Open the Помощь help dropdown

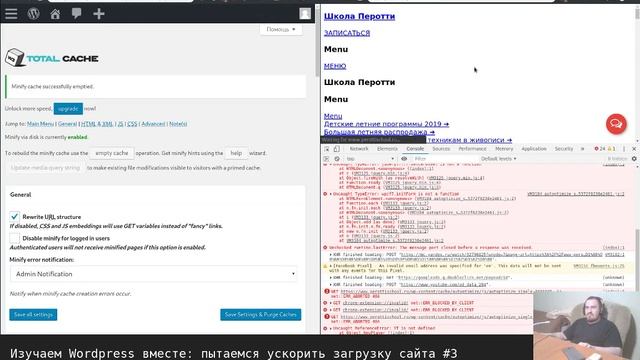pos(281,29)
